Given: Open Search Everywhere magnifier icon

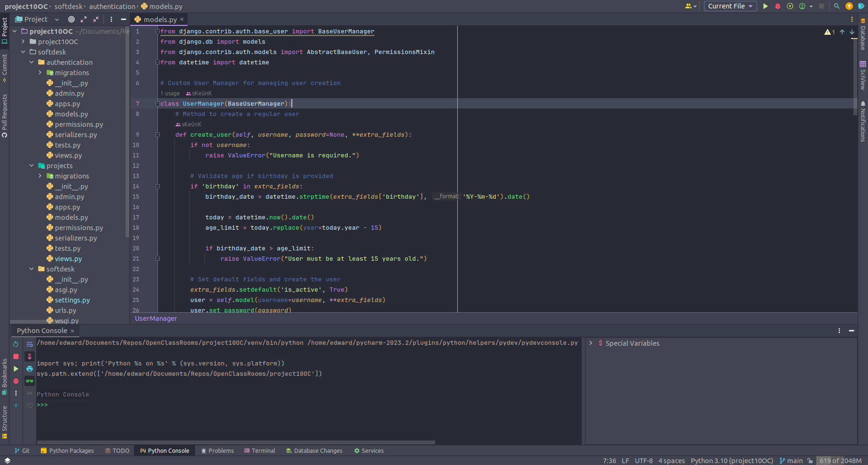Looking at the screenshot, I should [837, 6].
